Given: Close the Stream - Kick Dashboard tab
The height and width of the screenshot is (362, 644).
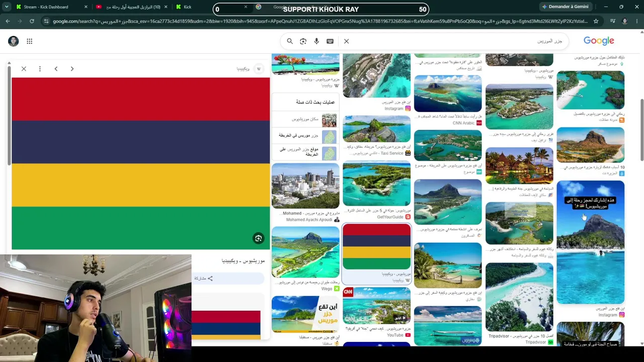Looking at the screenshot, I should (x=86, y=7).
